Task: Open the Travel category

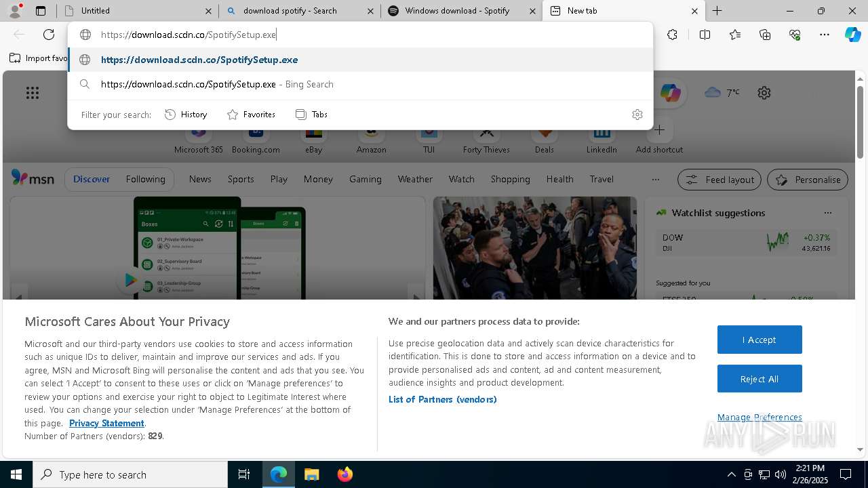Action: pyautogui.click(x=601, y=179)
